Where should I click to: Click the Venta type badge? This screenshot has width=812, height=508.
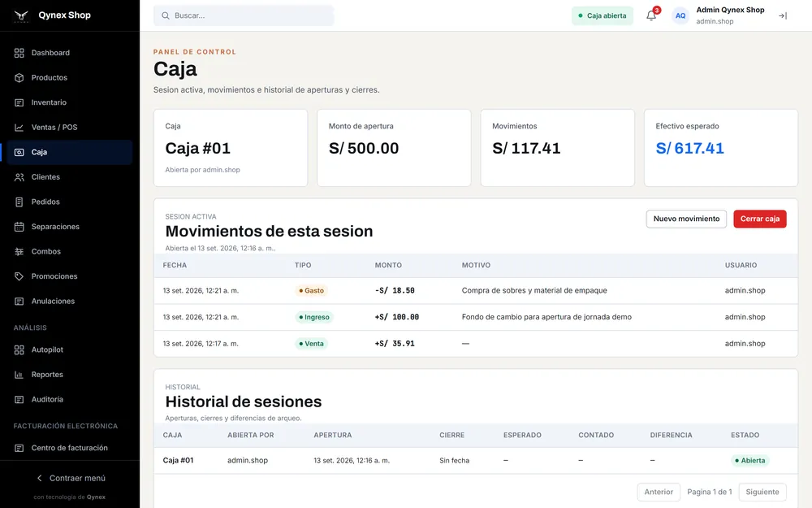(311, 344)
